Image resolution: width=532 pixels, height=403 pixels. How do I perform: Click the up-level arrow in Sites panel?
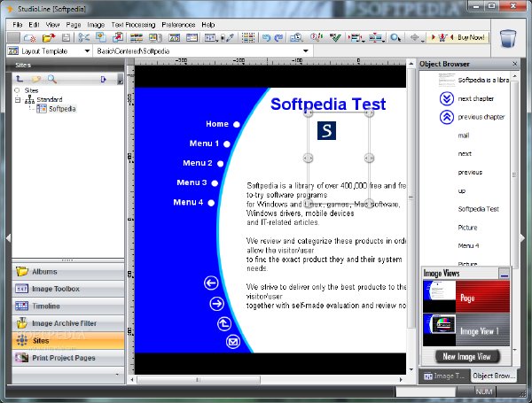coord(20,79)
